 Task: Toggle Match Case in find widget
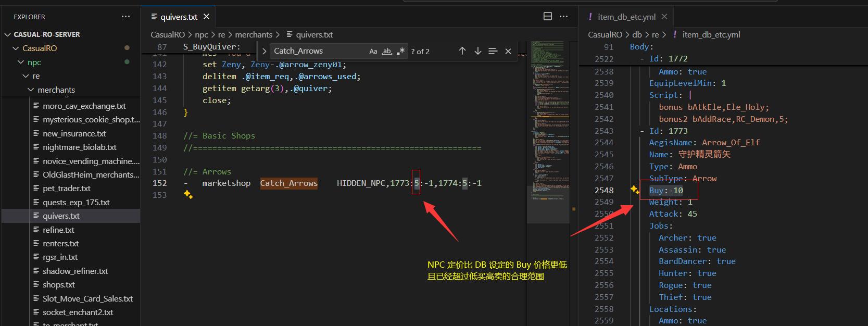tap(373, 51)
